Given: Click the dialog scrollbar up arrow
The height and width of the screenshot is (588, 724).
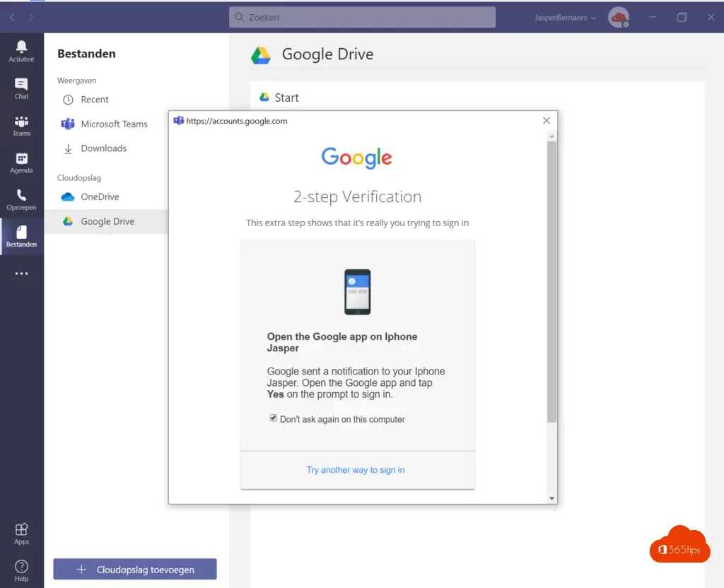Looking at the screenshot, I should (x=551, y=136).
